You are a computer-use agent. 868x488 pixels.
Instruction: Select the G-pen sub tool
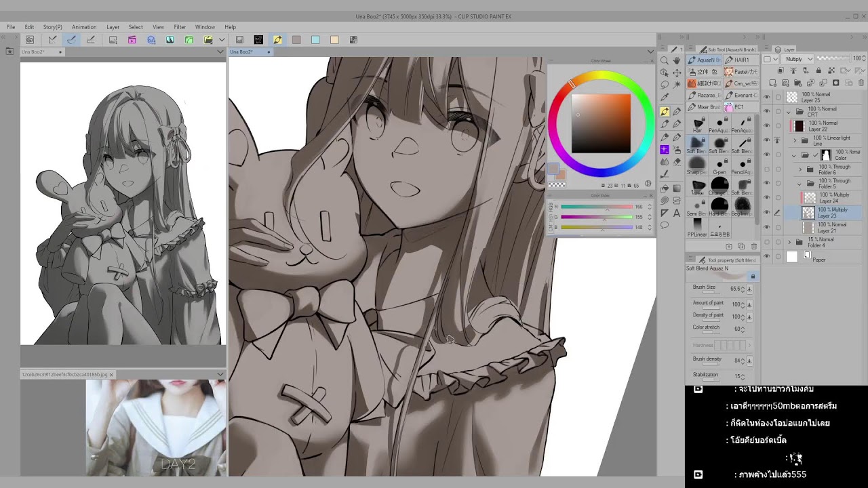tap(719, 167)
